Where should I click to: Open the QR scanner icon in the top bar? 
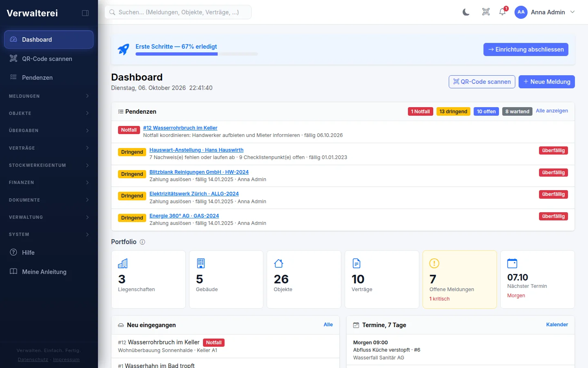(486, 12)
